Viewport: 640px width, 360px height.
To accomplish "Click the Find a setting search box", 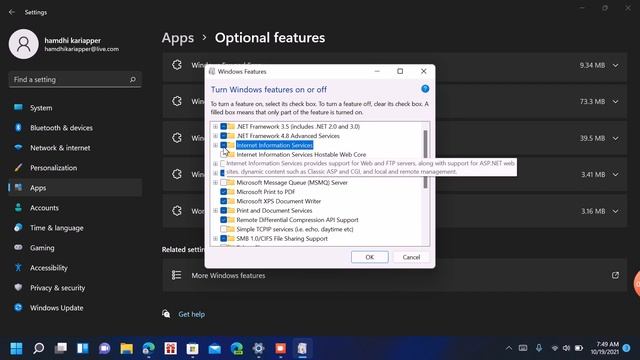I will pyautogui.click(x=75, y=80).
